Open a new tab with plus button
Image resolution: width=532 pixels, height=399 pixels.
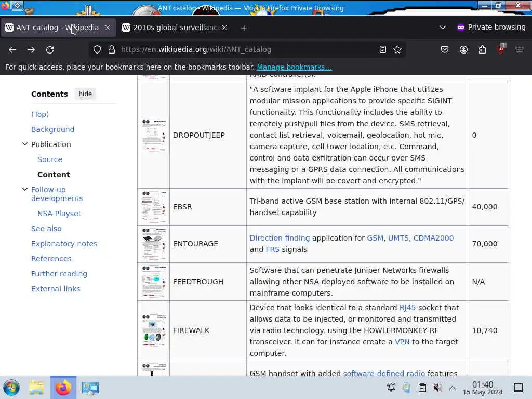244,28
